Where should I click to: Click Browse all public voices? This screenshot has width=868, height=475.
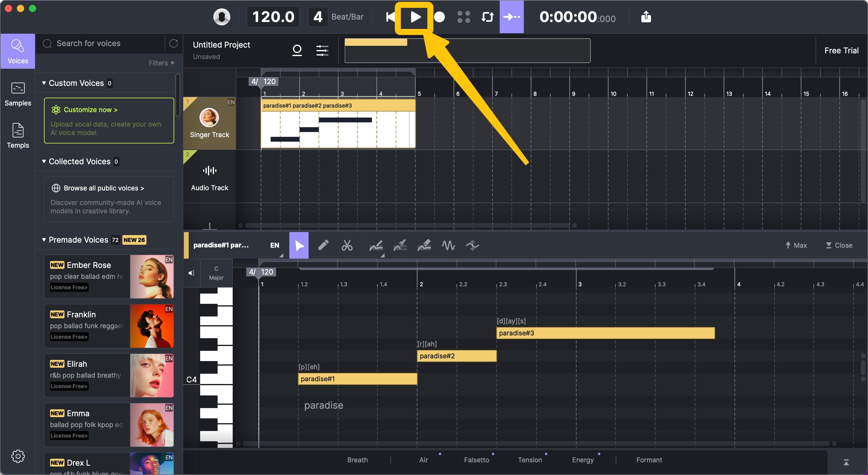(103, 188)
